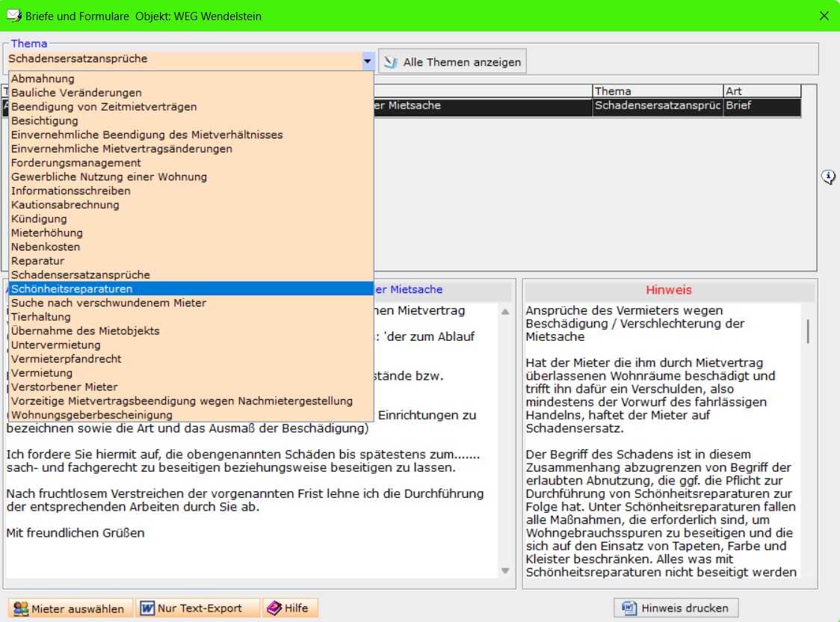Select Abmahnung from the topic list

pos(191,78)
